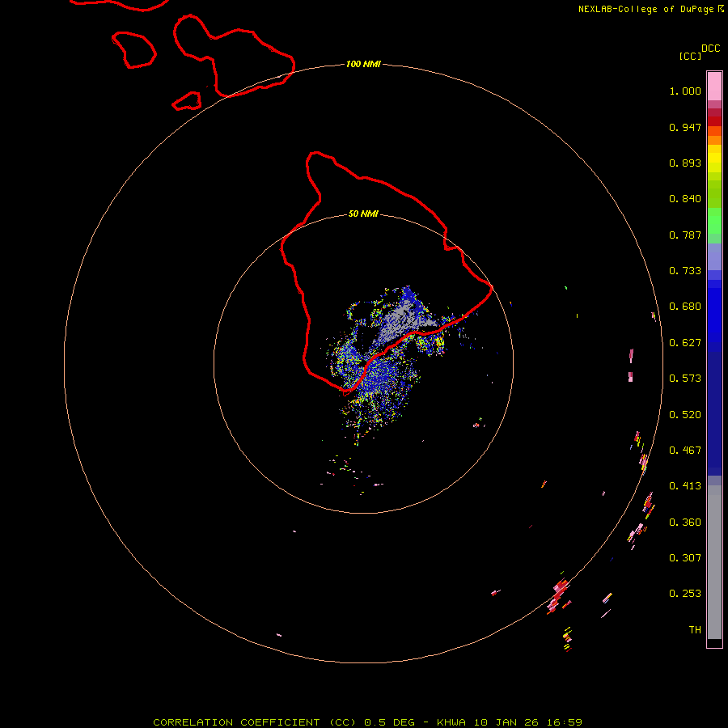The image size is (728, 728).
Task: Click the 0.733 legend value
Action: pos(685,271)
